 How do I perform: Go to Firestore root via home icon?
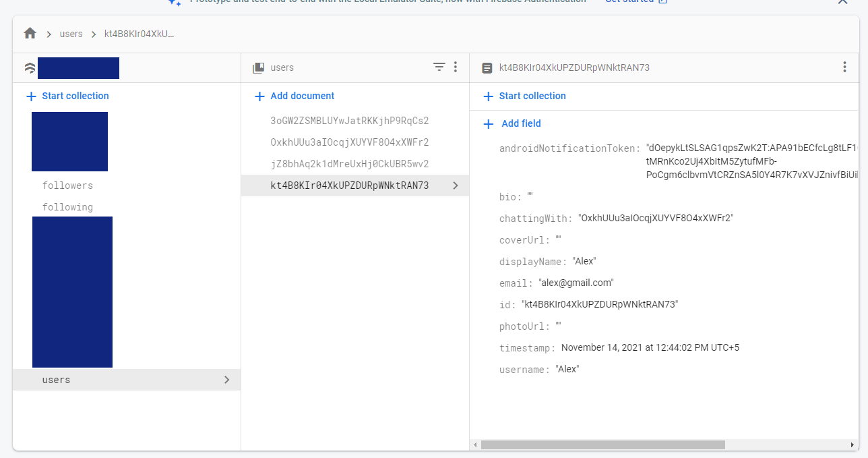click(x=30, y=33)
